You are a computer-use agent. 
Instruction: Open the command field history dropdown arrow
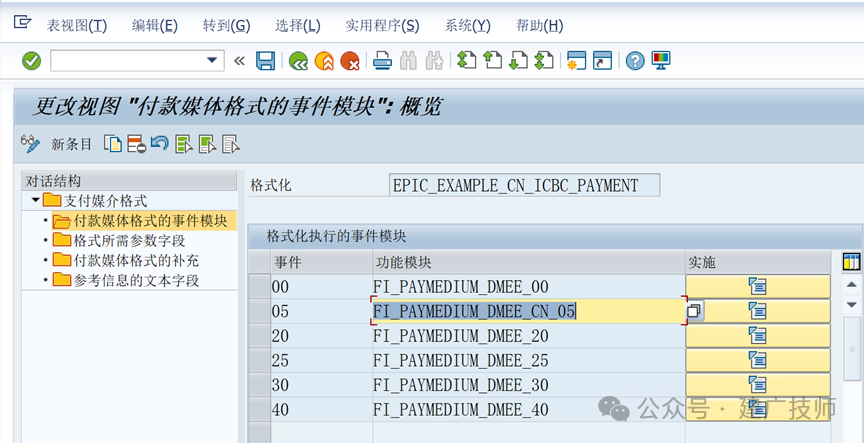(212, 60)
